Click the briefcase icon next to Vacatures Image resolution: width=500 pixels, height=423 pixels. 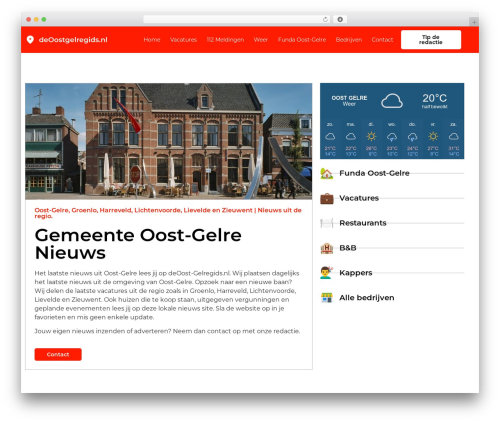pos(327,198)
